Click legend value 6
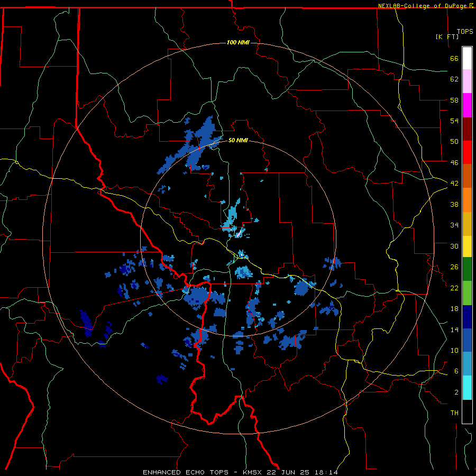Image resolution: width=476 pixels, height=476 pixels. tap(456, 371)
